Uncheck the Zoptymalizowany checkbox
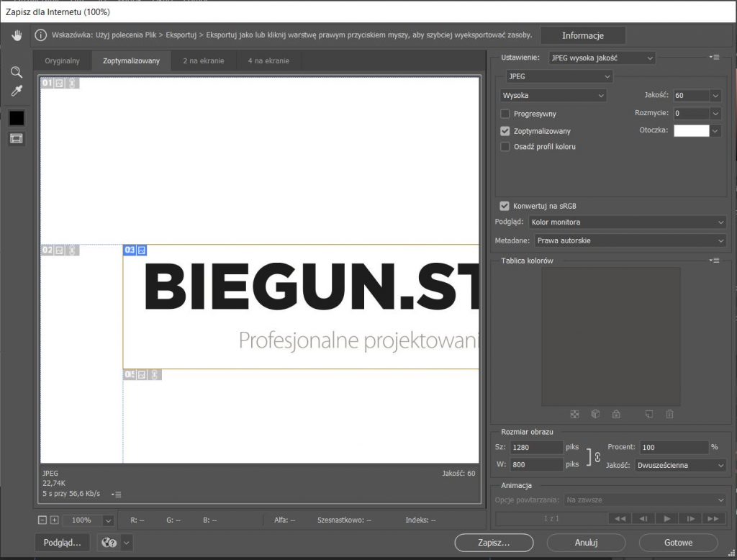The image size is (737, 560). (505, 131)
